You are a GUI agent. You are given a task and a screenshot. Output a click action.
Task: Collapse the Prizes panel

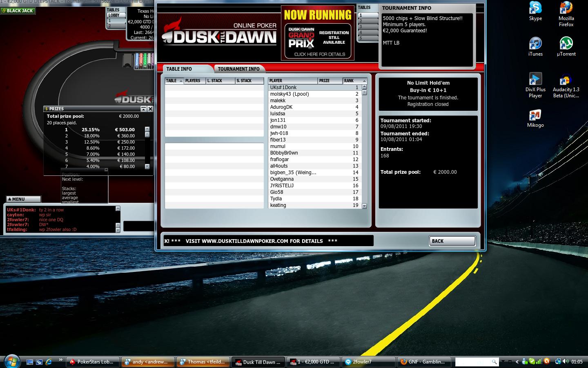(144, 109)
